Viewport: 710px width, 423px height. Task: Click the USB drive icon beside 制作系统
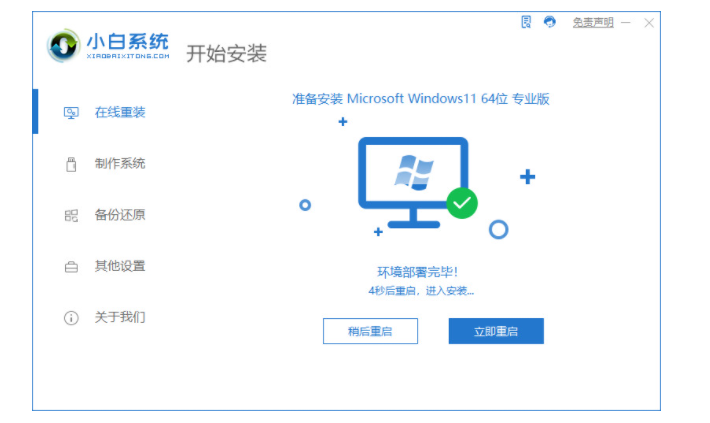coord(71,164)
